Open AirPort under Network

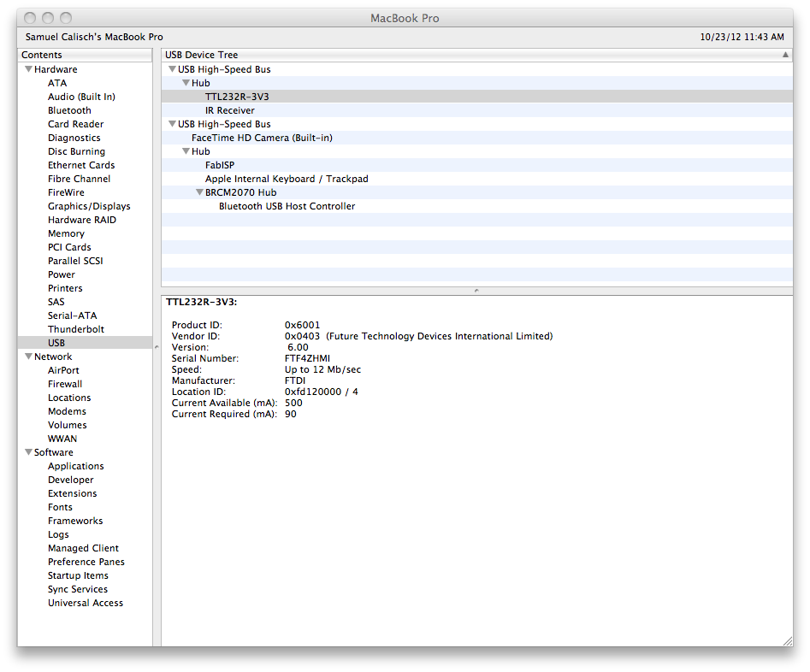pos(63,370)
